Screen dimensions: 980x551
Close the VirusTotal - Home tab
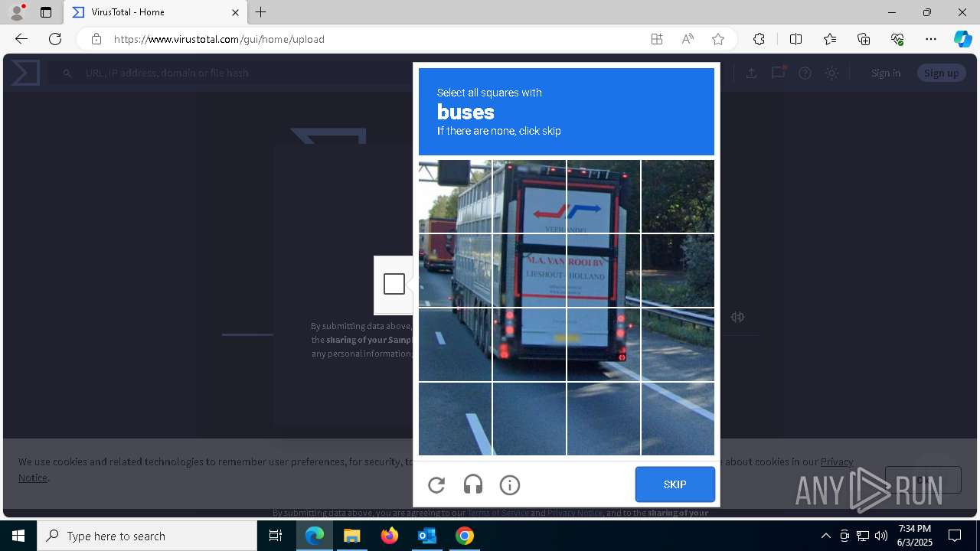pos(235,12)
